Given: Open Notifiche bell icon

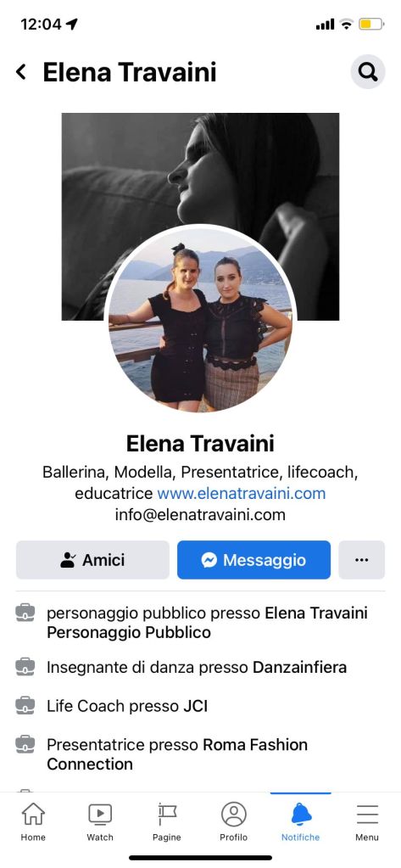Looking at the screenshot, I should 301,814.
